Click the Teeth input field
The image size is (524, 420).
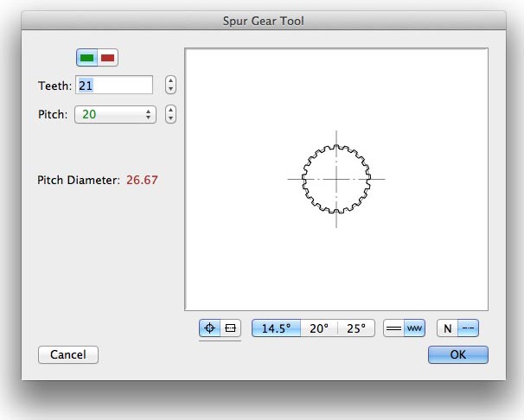114,86
